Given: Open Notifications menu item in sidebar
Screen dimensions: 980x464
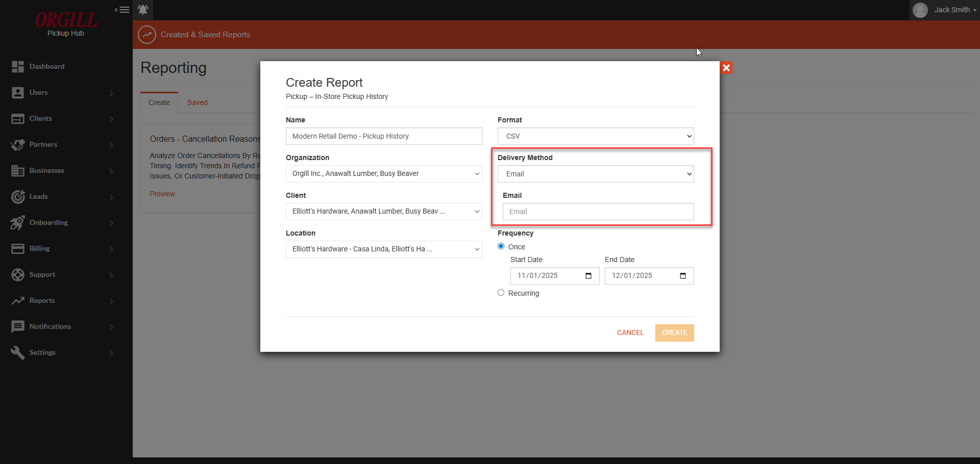Looking at the screenshot, I should click(x=66, y=327).
